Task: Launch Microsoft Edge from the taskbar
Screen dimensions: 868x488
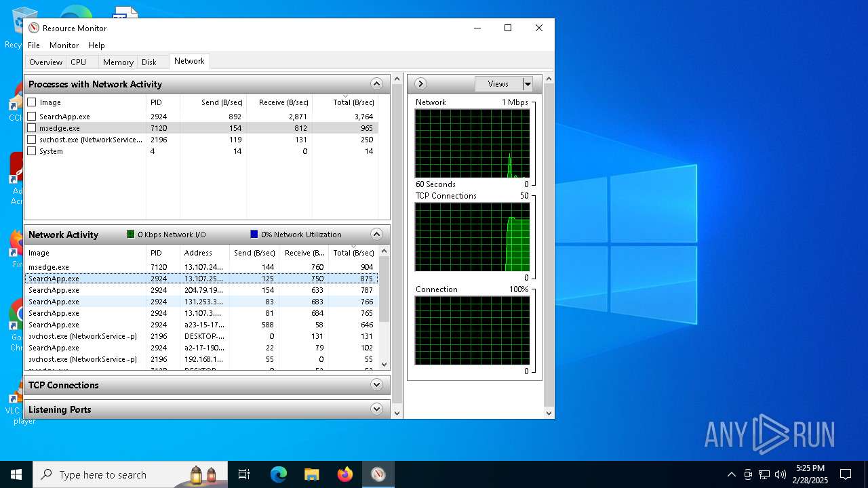Action: click(x=279, y=474)
